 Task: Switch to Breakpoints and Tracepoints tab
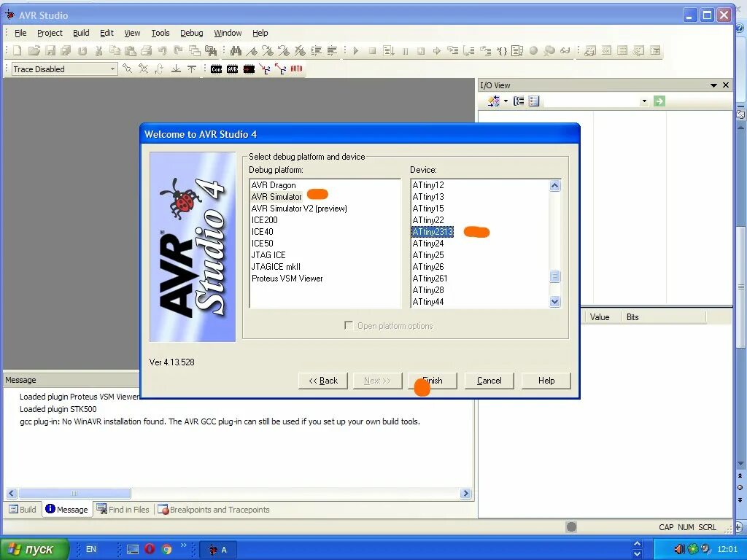[214, 510]
